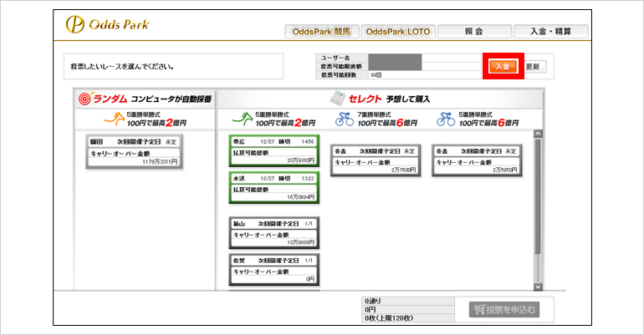Screen dimensions: 644x335
Task: Open the OddsPark 競馬 tab
Action: (x=322, y=32)
